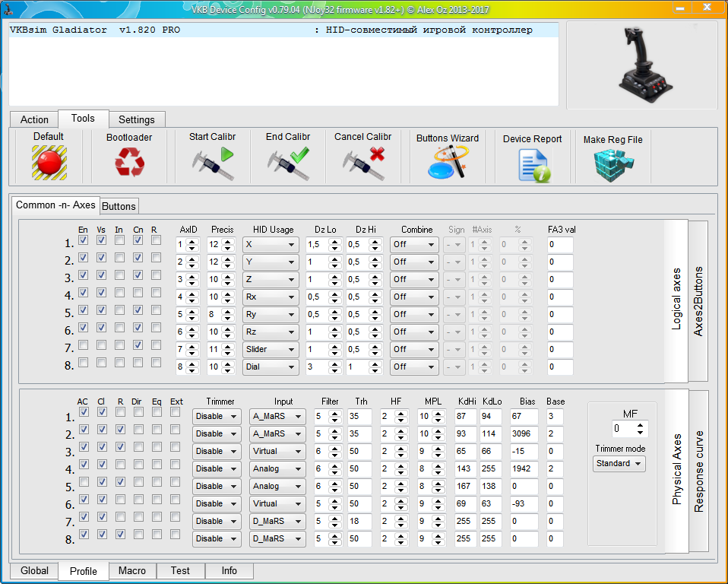Click the AxID stepper for logical axis 1
Screen dimensions: 728x584
(x=192, y=244)
